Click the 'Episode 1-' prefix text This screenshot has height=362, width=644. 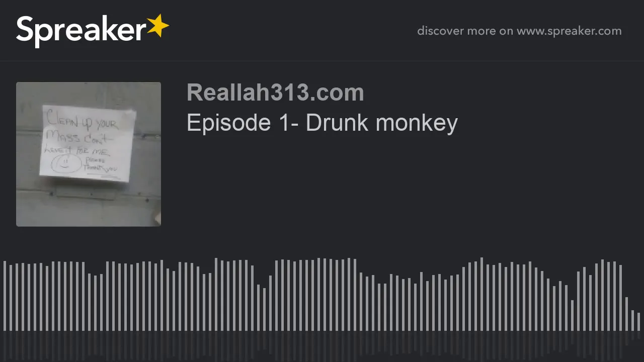point(244,123)
